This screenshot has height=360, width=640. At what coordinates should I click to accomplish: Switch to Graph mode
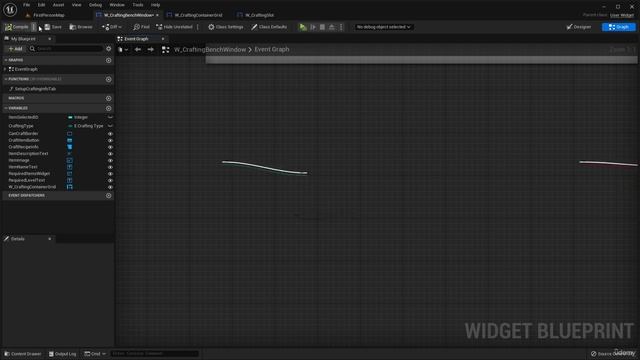tap(618, 27)
